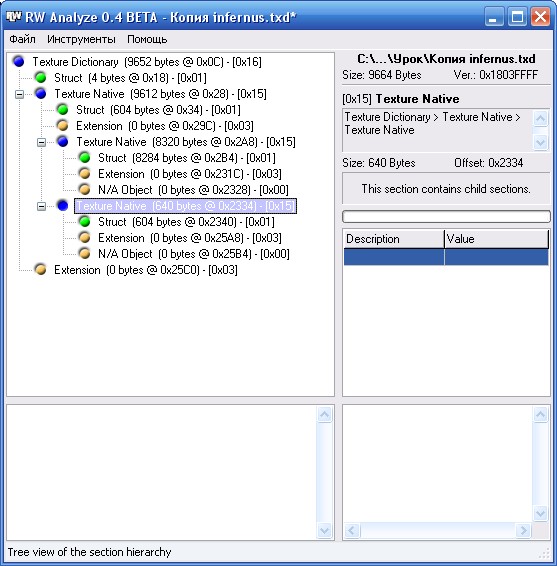This screenshot has height=566, width=557.
Task: Click green icon of Struct 8284 bytes
Action: click(x=85, y=158)
